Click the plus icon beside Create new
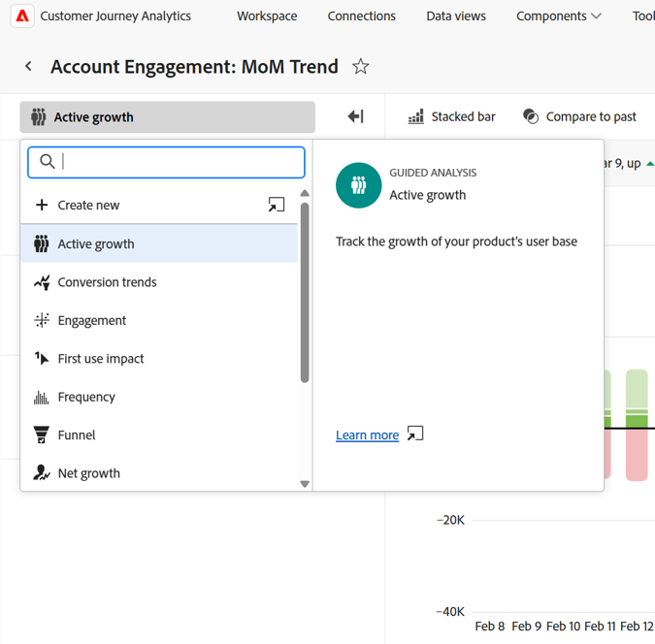This screenshot has width=655, height=644. click(x=42, y=205)
